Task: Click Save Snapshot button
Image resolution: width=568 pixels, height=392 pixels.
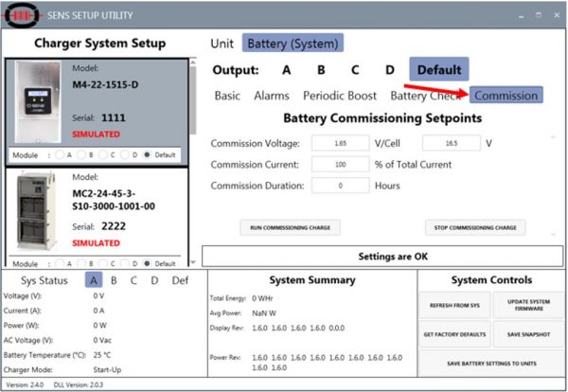Action: pyautogui.click(x=528, y=334)
